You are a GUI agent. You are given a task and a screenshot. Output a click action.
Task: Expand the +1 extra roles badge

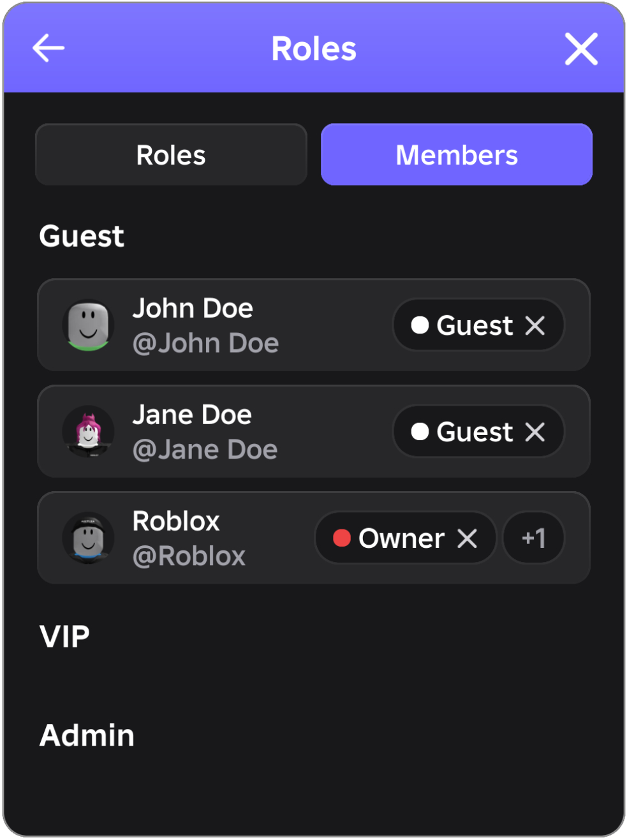click(533, 538)
